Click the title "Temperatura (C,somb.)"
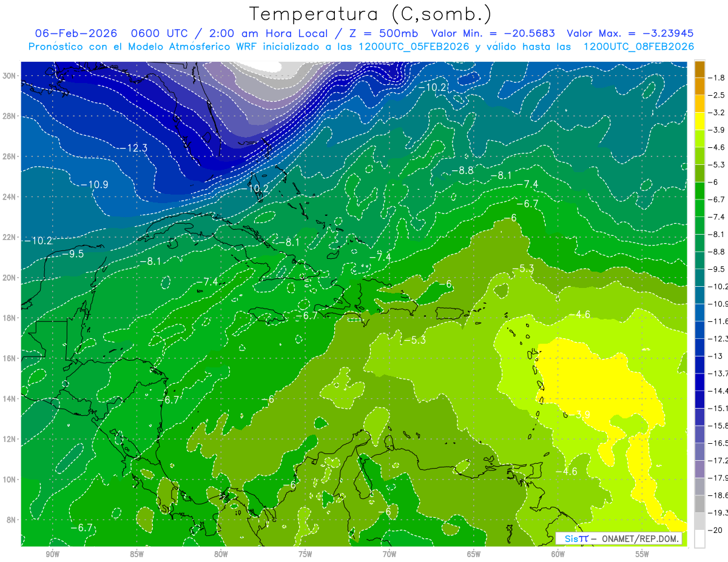Screen dimensions: 728x562 pos(370,14)
